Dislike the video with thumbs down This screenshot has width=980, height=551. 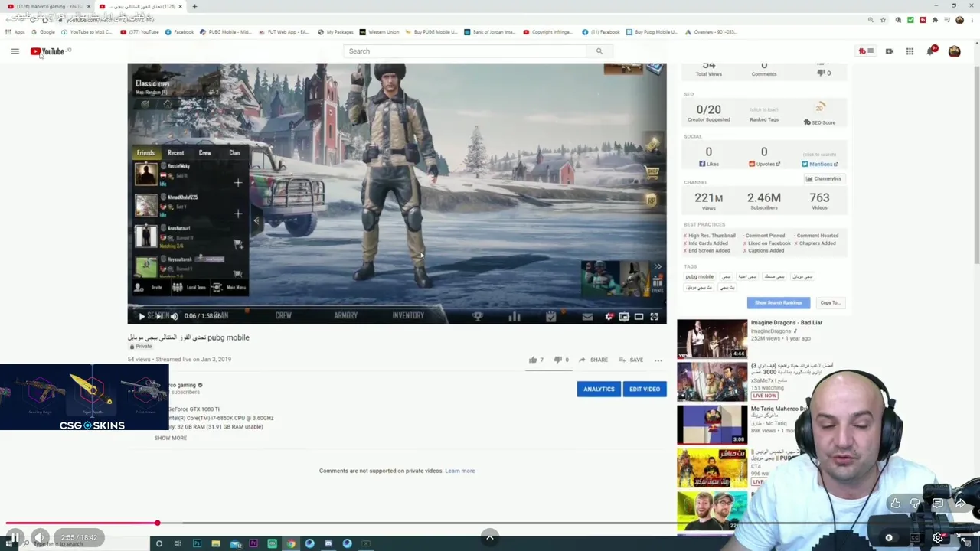(561, 360)
